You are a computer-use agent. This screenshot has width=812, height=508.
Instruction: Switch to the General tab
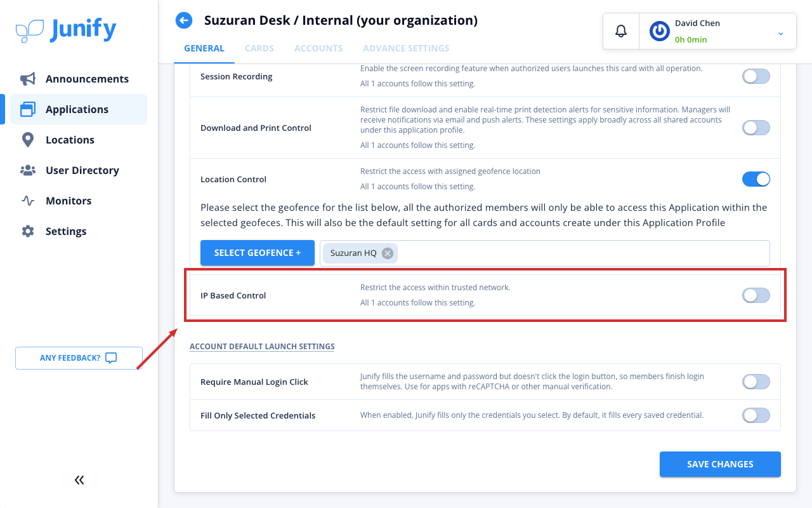point(204,48)
